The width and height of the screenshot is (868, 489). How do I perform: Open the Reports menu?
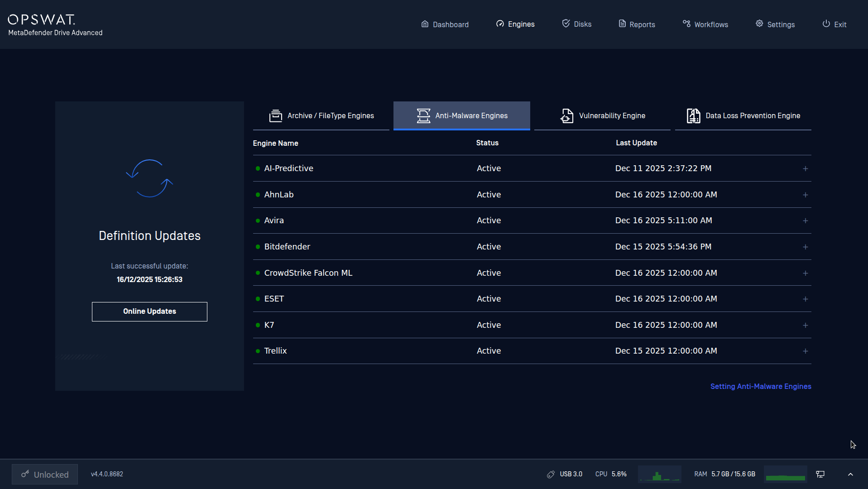(637, 24)
